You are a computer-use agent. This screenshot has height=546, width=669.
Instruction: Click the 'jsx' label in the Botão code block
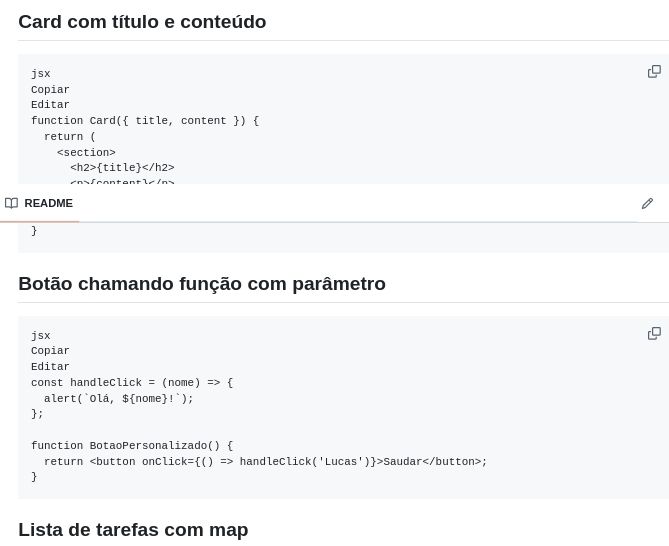click(40, 336)
